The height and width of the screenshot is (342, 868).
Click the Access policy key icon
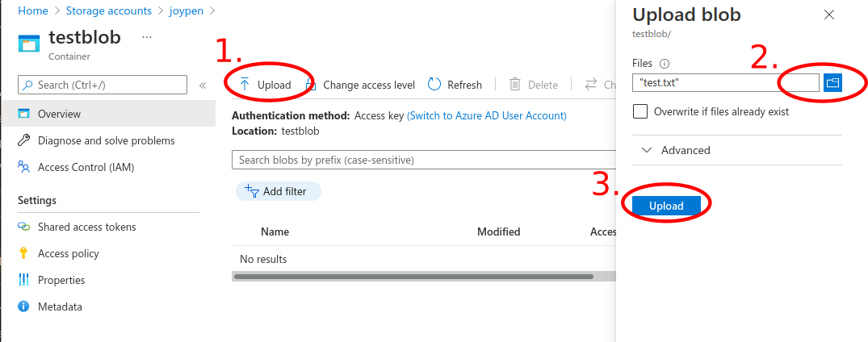[x=23, y=253]
